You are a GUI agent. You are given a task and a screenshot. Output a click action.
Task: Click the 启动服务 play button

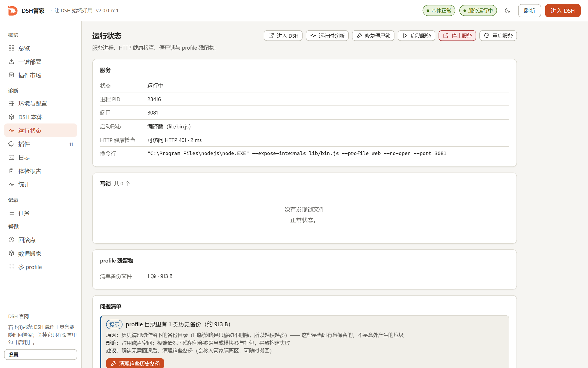pyautogui.click(x=416, y=36)
